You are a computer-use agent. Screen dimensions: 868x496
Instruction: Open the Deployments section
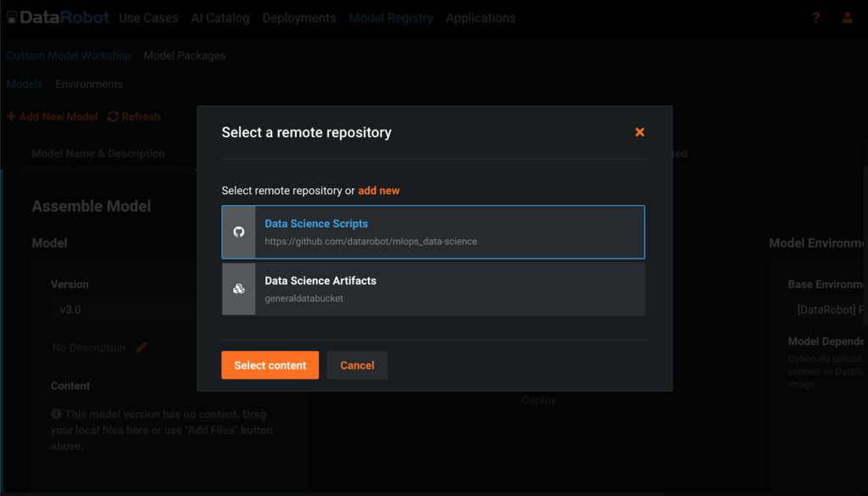tap(298, 17)
